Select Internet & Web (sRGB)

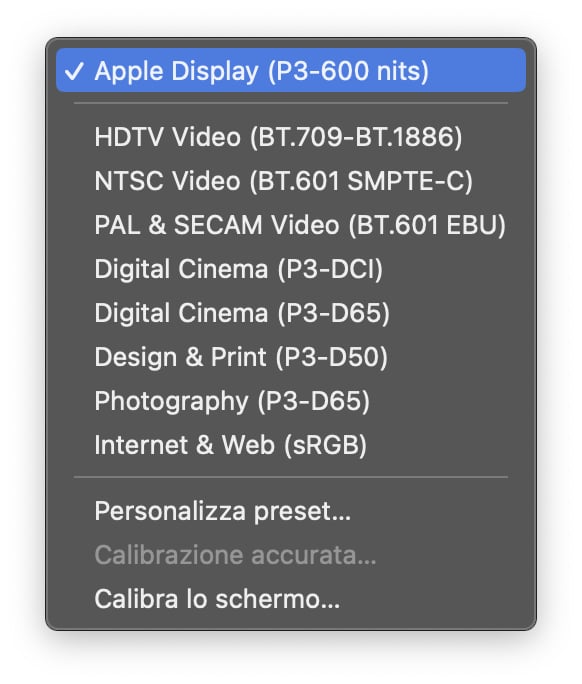[291, 445]
